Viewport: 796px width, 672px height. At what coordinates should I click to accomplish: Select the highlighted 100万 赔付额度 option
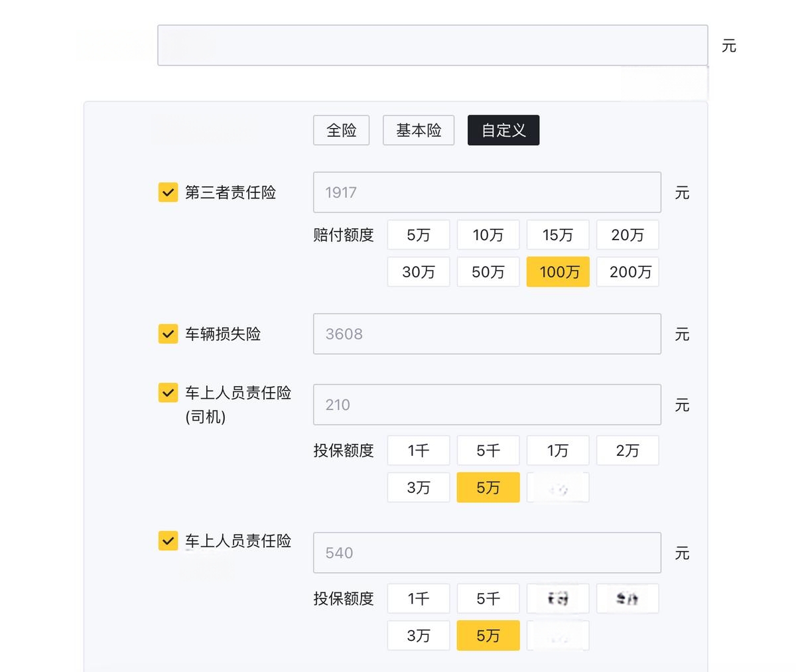point(558,272)
